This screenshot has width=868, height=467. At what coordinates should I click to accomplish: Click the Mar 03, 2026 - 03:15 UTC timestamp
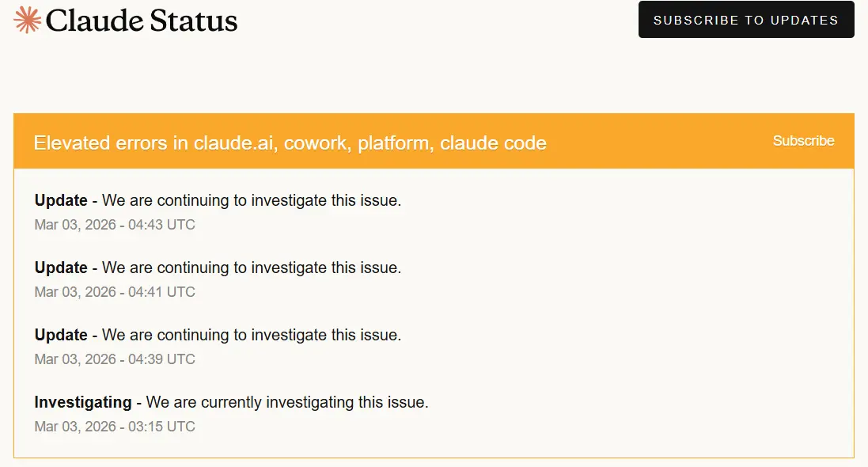[x=115, y=427]
